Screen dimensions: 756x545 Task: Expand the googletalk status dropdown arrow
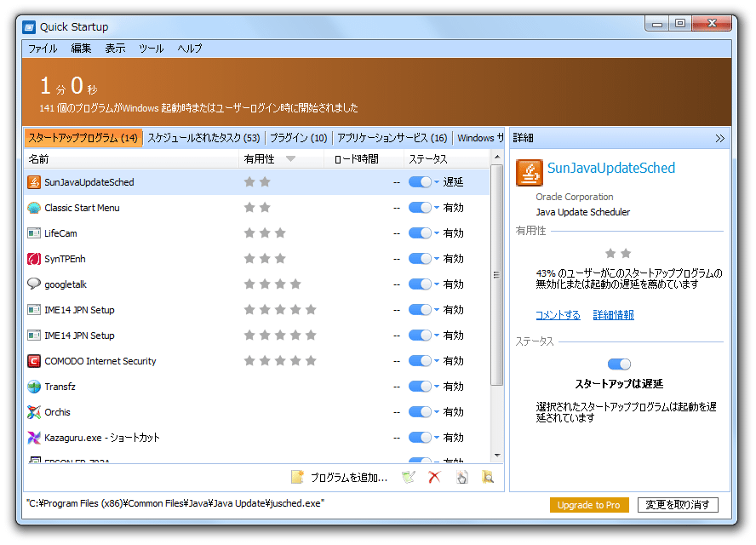click(x=437, y=284)
